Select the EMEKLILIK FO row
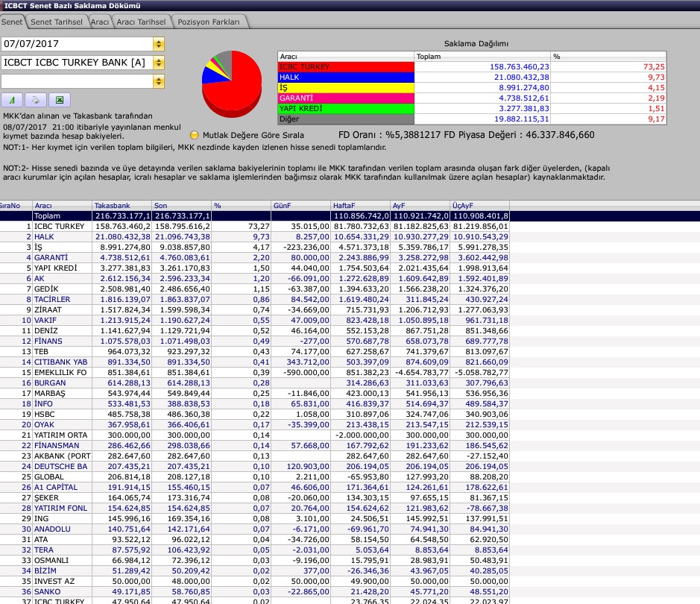 point(254,372)
